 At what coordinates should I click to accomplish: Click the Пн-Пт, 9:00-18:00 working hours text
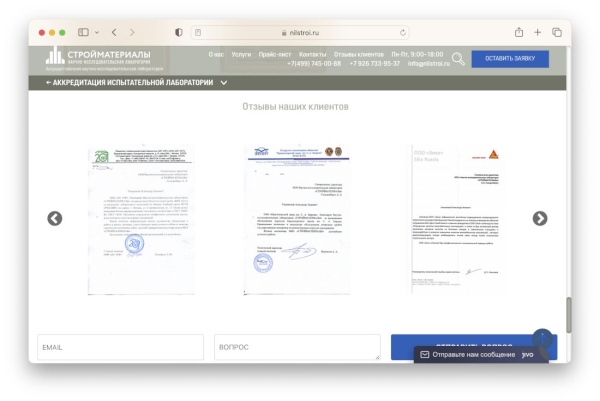pyautogui.click(x=417, y=54)
